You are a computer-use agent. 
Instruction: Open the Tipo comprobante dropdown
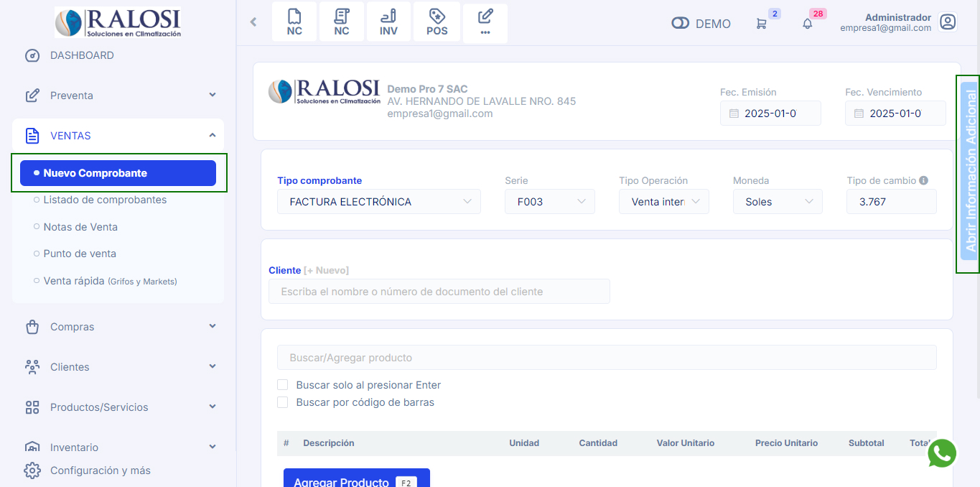click(379, 202)
